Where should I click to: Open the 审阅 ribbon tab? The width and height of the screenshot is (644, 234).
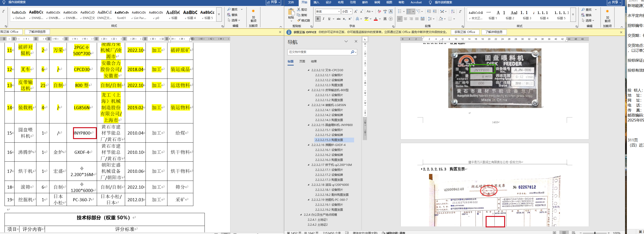(377, 3)
